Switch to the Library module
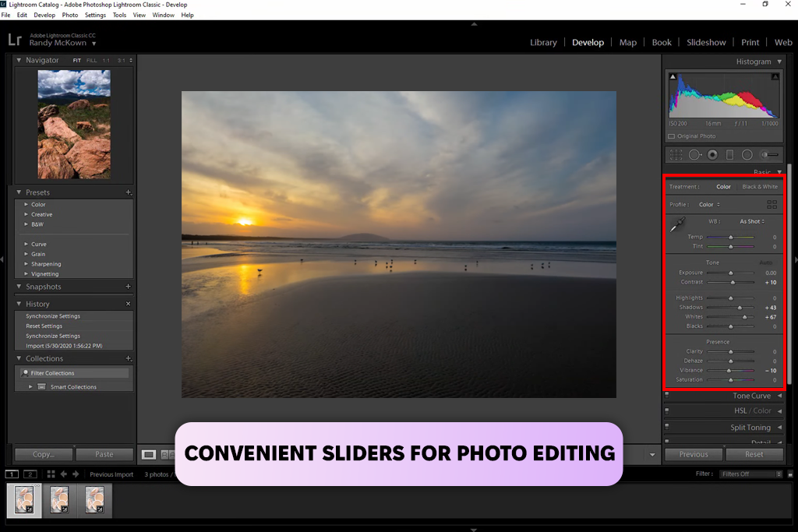Screen dimensions: 798x532 coord(543,43)
